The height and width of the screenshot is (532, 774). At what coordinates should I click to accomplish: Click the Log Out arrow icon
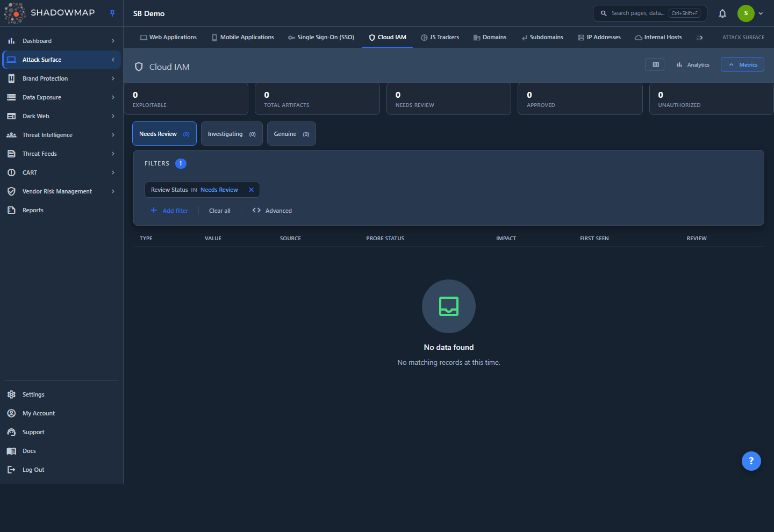pyautogui.click(x=11, y=470)
